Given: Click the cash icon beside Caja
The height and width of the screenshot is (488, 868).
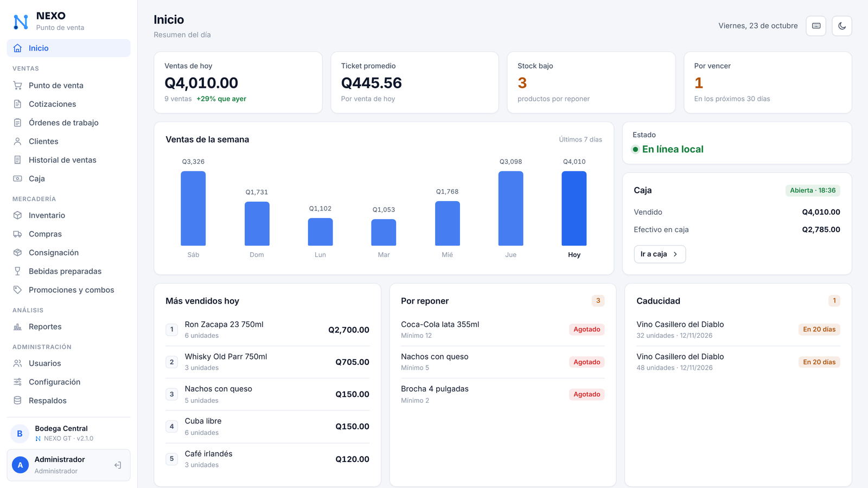Looking at the screenshot, I should pos(18,178).
